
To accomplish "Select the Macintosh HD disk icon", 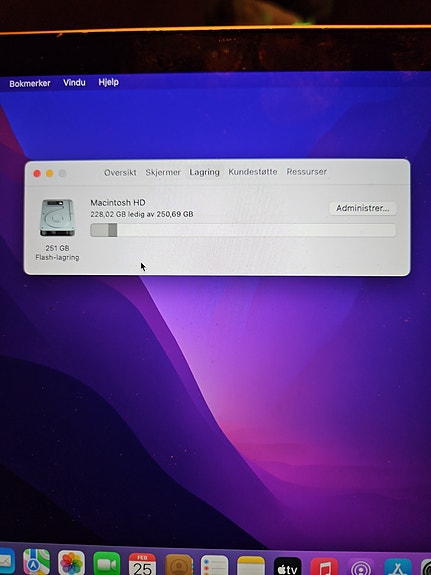I will point(57,218).
